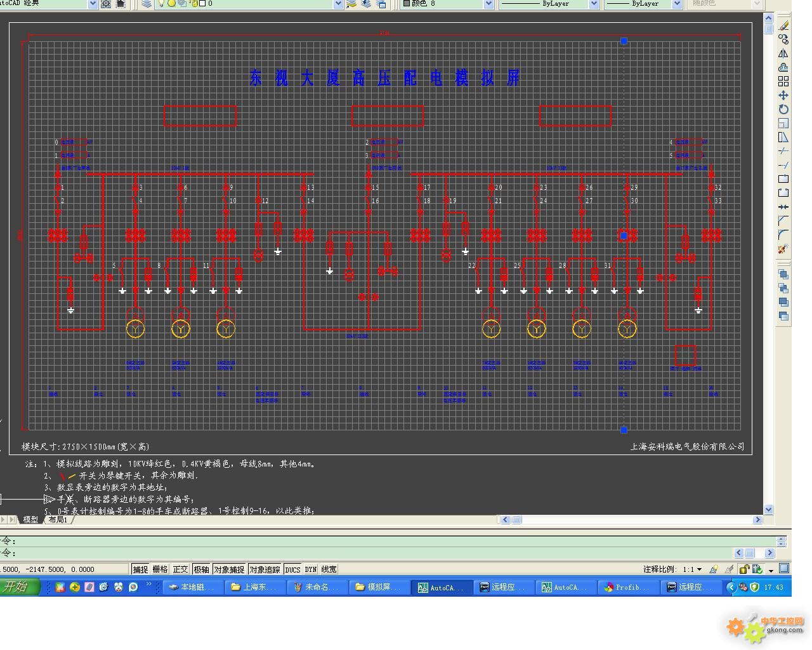Select the Join tool

click(x=783, y=207)
